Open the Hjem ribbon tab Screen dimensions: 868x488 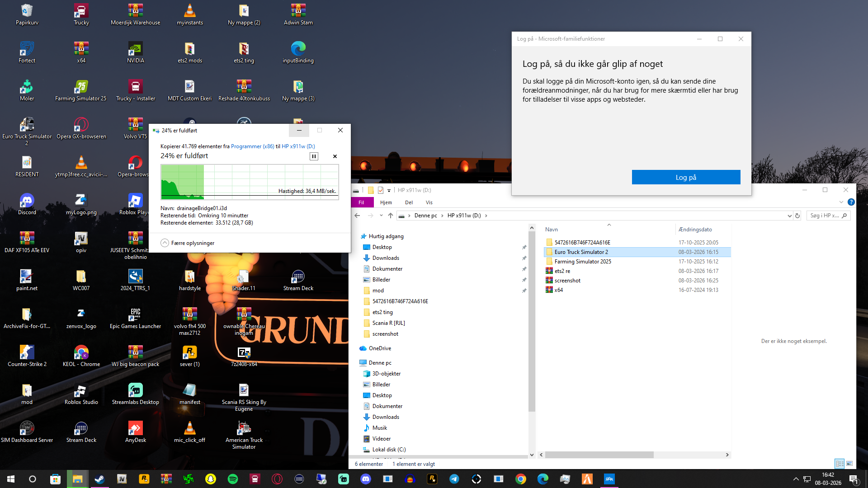tap(386, 202)
